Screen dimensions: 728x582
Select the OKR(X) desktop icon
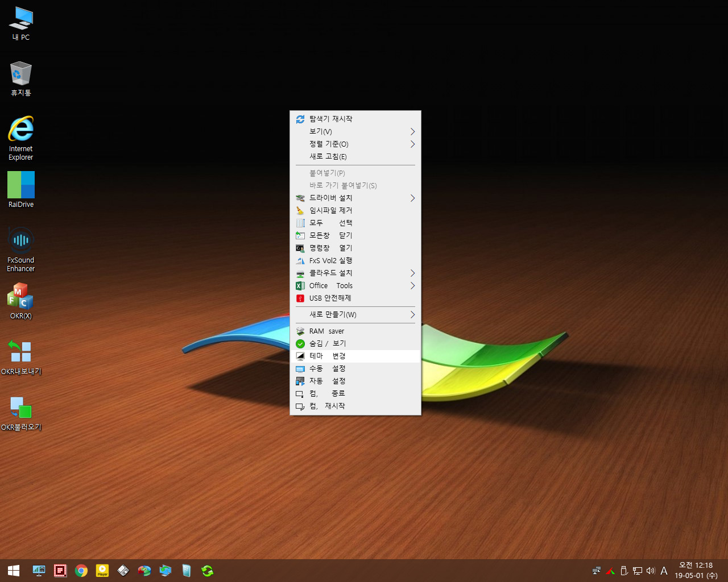(x=21, y=301)
